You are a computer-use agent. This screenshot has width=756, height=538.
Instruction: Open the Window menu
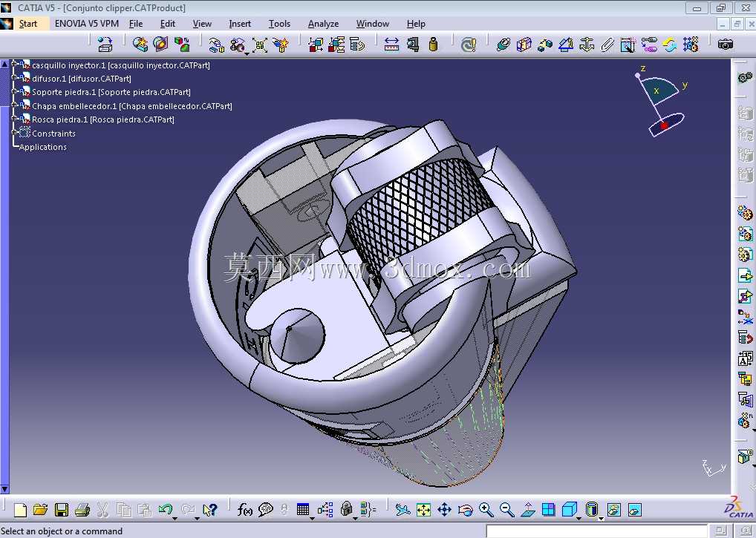(x=372, y=24)
